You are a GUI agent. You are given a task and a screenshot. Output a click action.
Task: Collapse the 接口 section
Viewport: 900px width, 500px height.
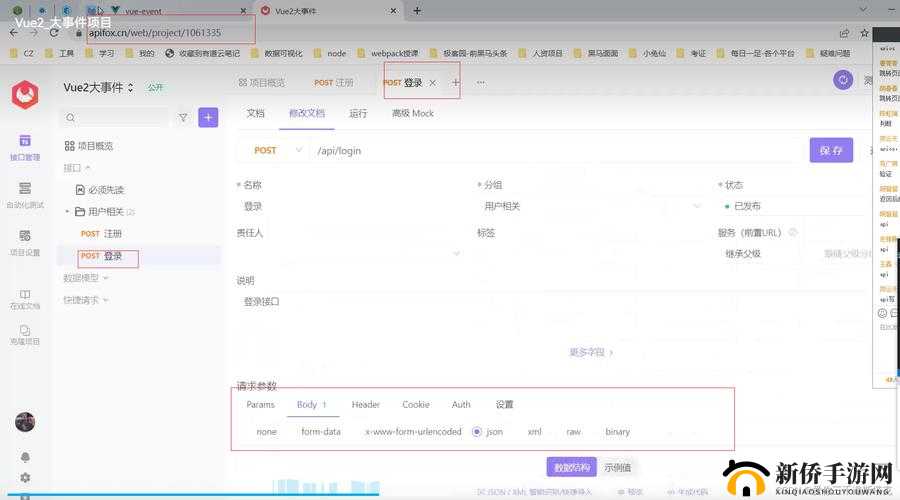tap(77, 168)
